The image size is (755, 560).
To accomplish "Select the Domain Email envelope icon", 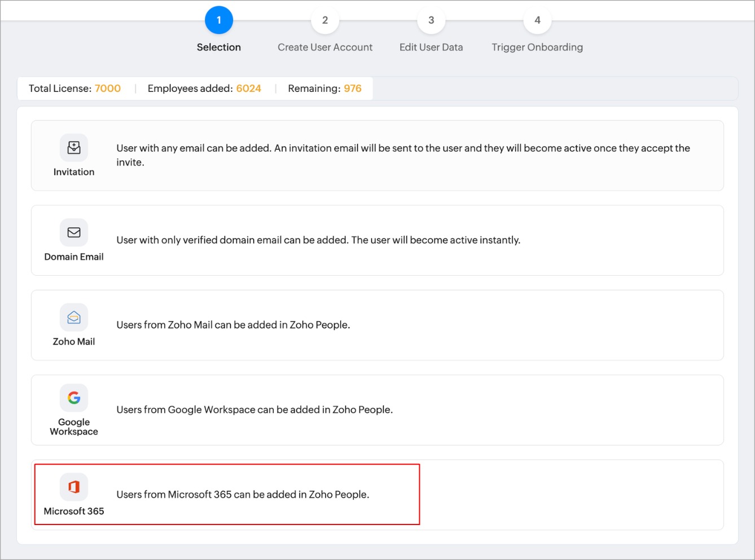I will coord(74,232).
